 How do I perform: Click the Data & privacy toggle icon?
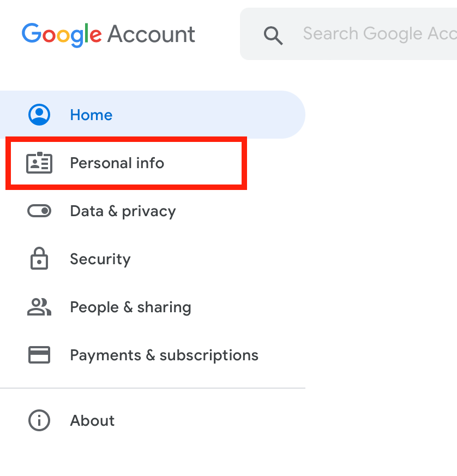click(x=39, y=211)
